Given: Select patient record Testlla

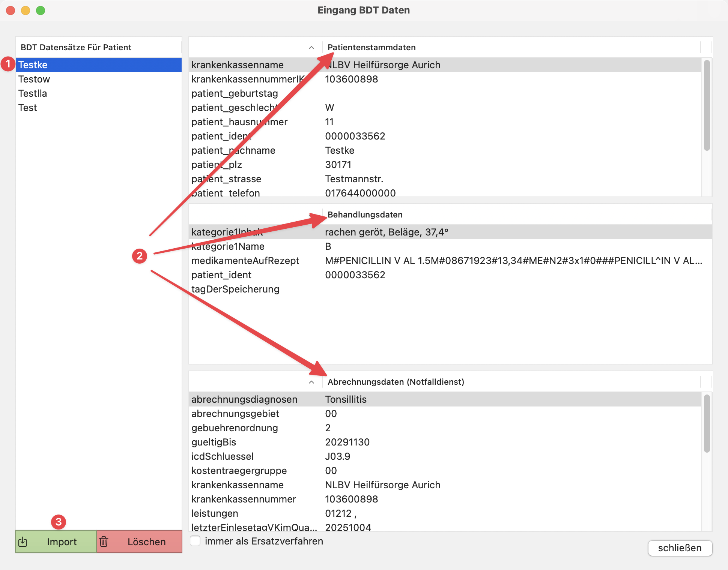Looking at the screenshot, I should (x=33, y=93).
